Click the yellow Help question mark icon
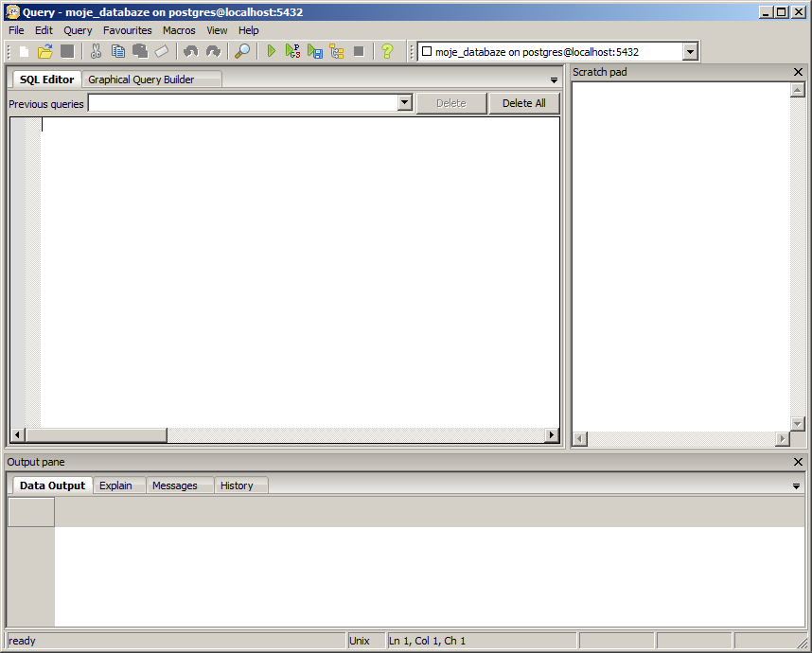This screenshot has width=812, height=653. [x=387, y=51]
